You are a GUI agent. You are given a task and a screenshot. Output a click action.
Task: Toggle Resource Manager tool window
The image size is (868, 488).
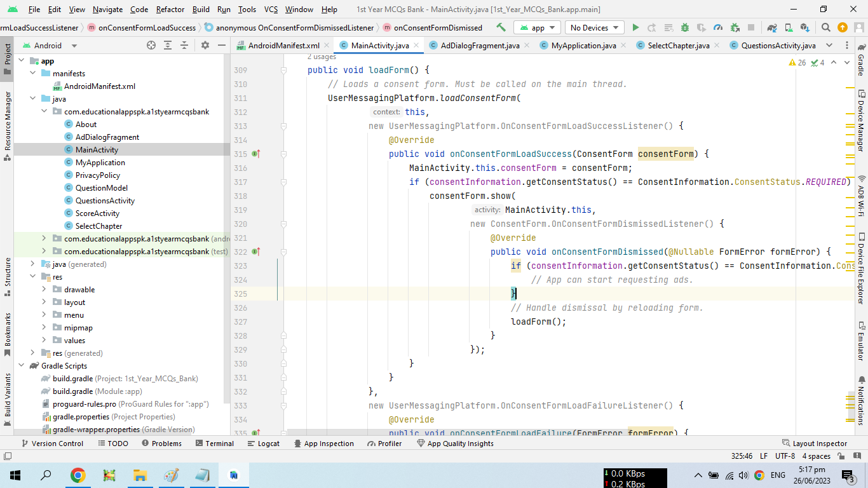[7, 126]
